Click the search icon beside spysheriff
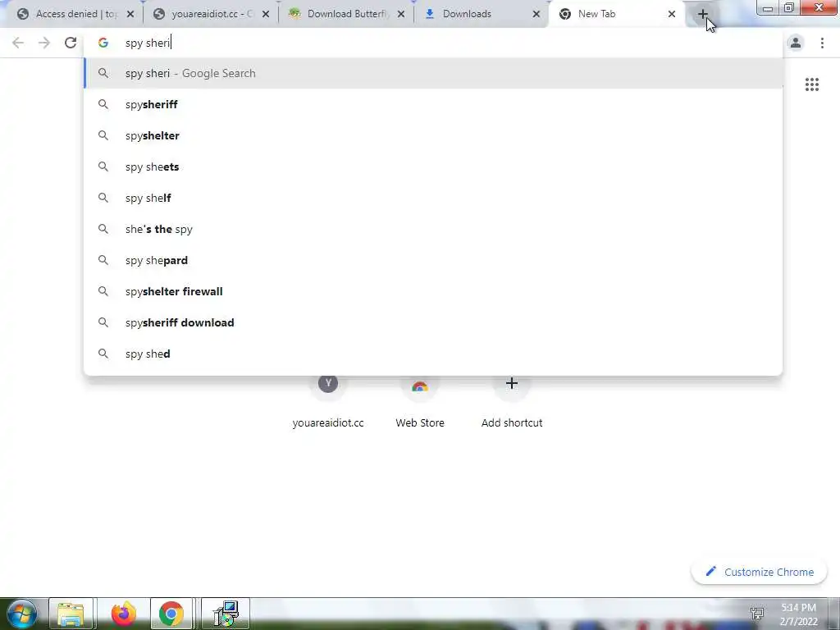The height and width of the screenshot is (630, 840). pyautogui.click(x=103, y=104)
